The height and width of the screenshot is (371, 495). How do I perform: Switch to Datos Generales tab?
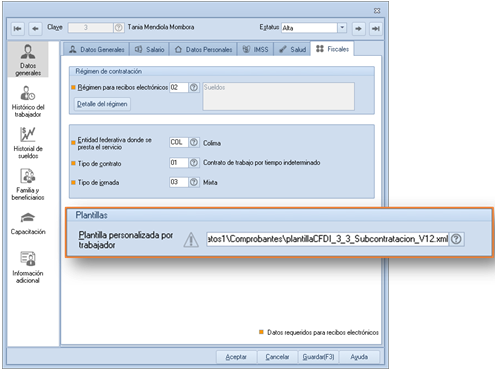pyautogui.click(x=97, y=49)
